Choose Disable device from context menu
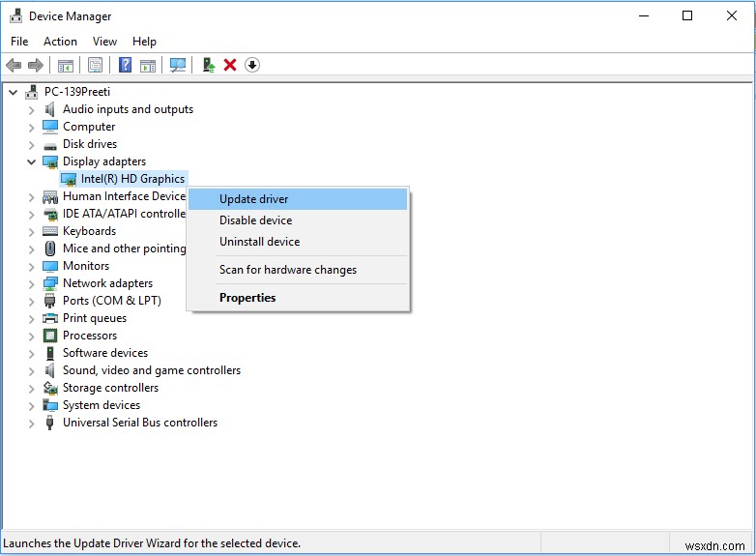The width and height of the screenshot is (756, 556). click(x=298, y=220)
